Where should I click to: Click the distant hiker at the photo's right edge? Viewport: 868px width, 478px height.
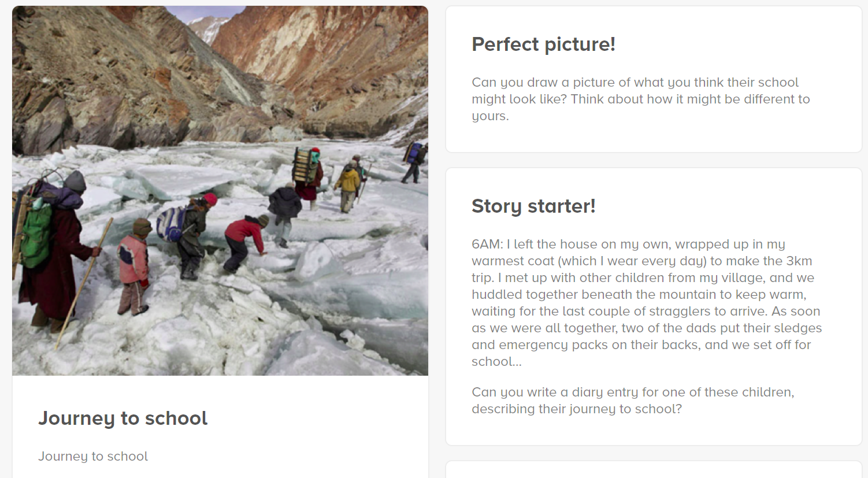(414, 161)
